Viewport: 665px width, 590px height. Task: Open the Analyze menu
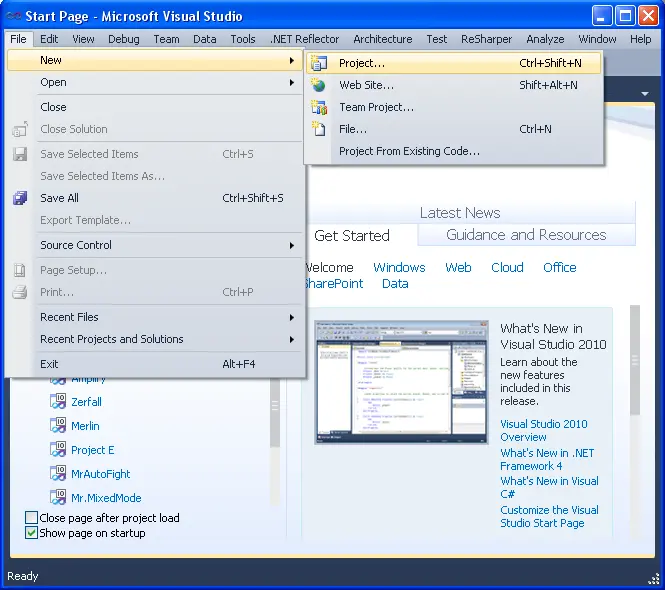[x=545, y=39]
